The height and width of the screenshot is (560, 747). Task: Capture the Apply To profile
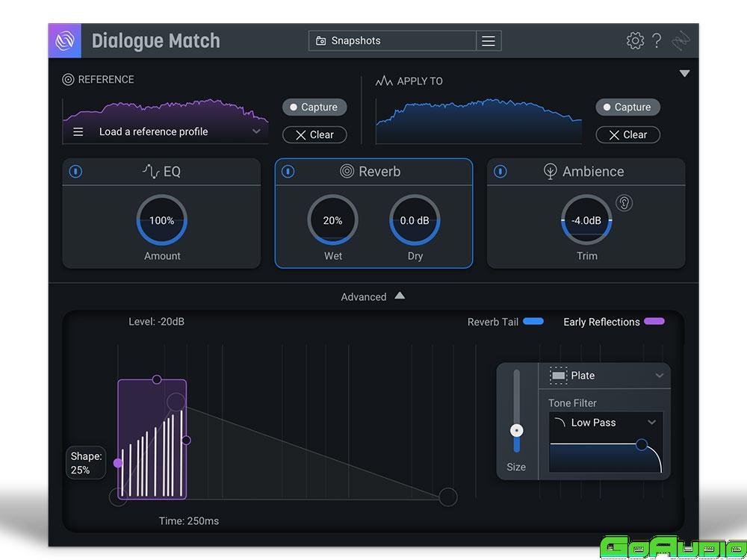(x=628, y=107)
